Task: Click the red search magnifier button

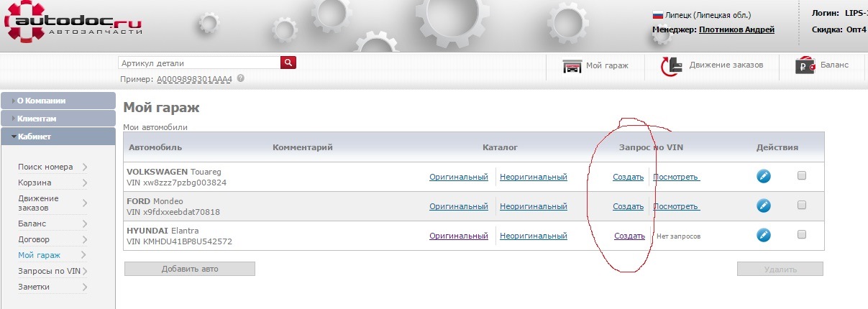Action: tap(288, 63)
